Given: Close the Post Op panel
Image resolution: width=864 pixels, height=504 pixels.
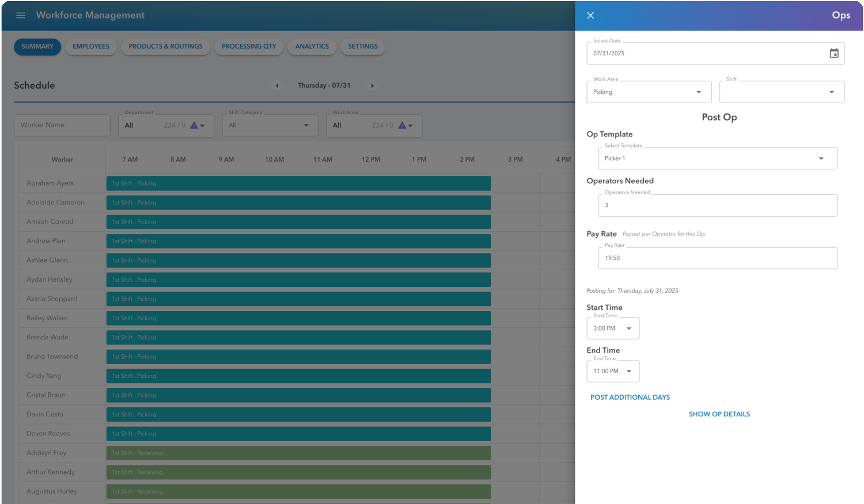Looking at the screenshot, I should [x=590, y=16].
